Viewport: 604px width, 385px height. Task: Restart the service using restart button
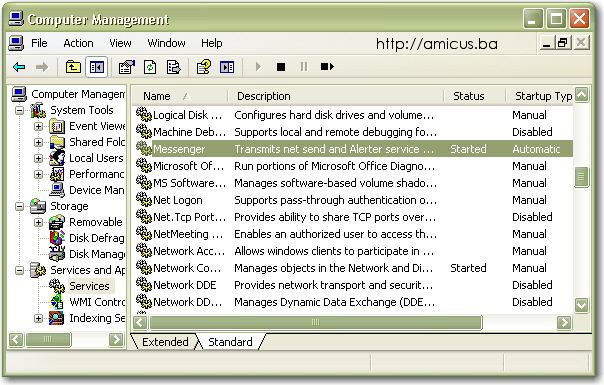(x=327, y=67)
